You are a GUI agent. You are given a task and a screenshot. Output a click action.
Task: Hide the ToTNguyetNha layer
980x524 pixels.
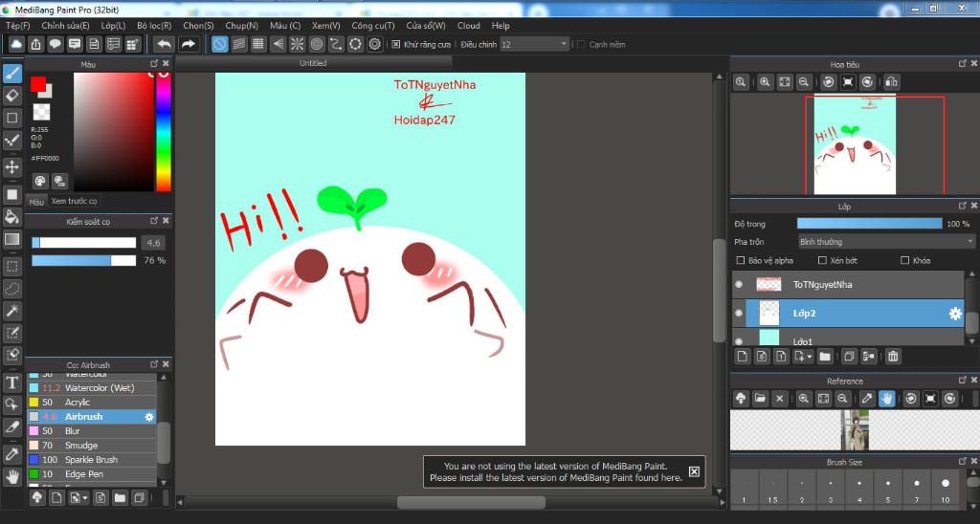[740, 284]
